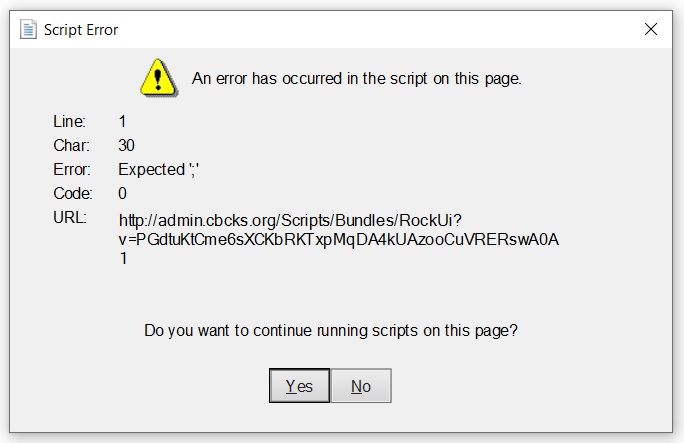
Task: Click the 'Line:' label
Action: click(x=69, y=121)
